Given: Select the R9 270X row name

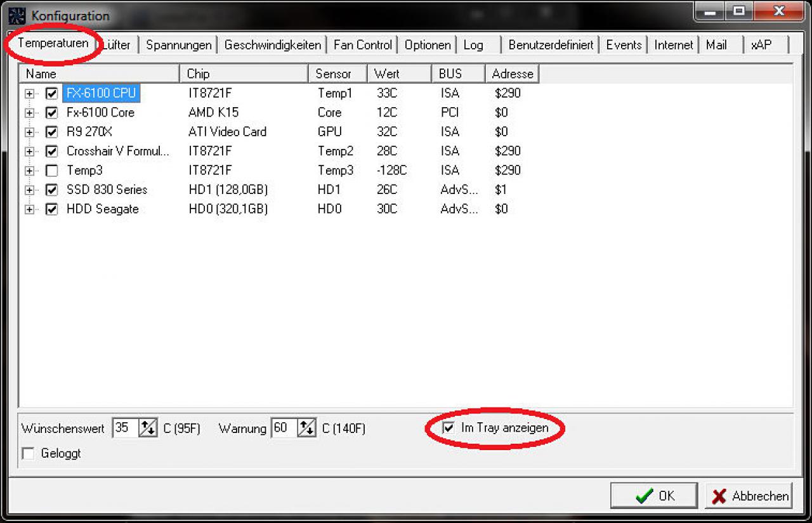Looking at the screenshot, I should pyautogui.click(x=89, y=132).
